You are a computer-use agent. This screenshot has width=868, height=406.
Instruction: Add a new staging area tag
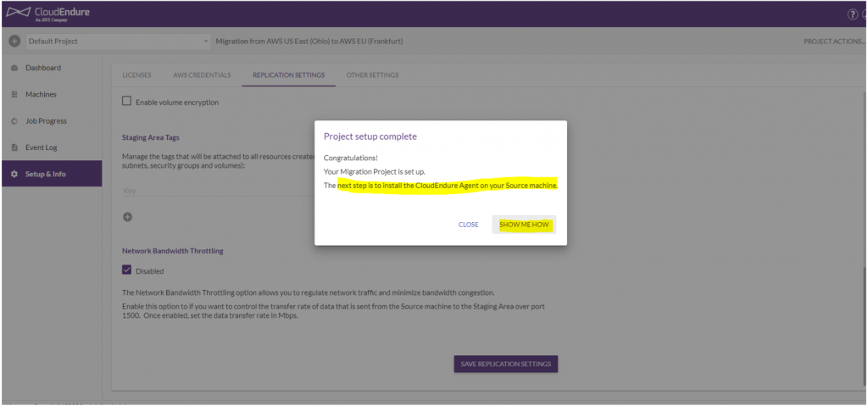click(x=127, y=217)
